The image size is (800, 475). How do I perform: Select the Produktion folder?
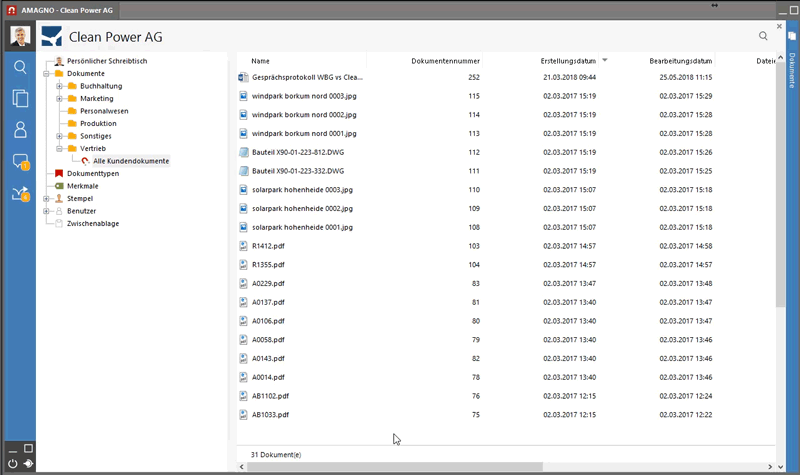98,123
